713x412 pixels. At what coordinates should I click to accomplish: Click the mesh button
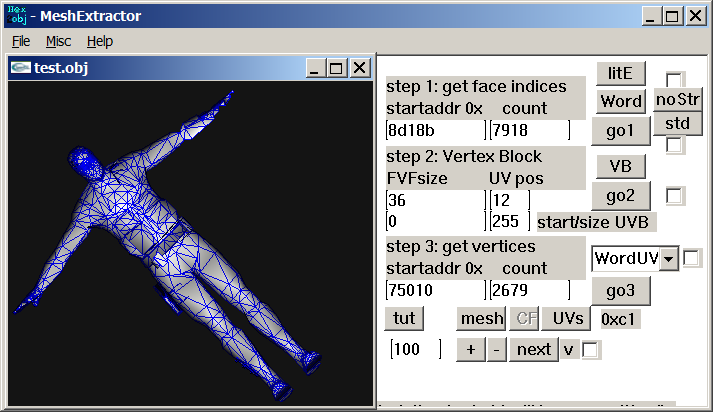coord(481,319)
